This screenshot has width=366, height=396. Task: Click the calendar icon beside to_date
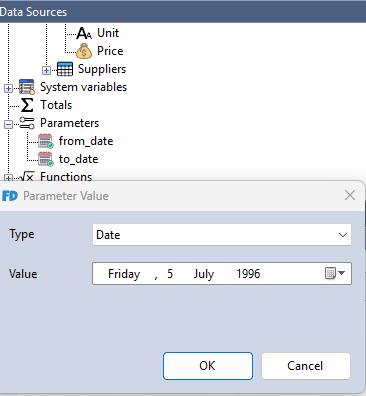45,159
